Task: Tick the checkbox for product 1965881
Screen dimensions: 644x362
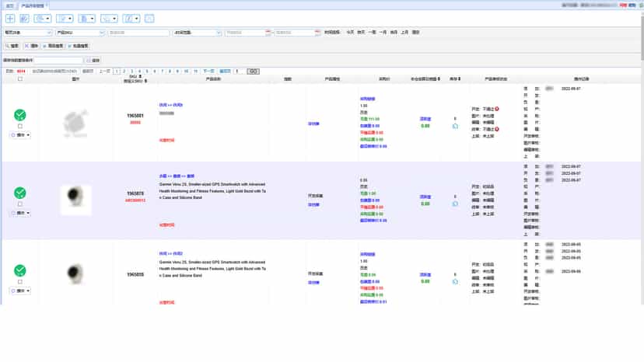Action: (x=20, y=127)
